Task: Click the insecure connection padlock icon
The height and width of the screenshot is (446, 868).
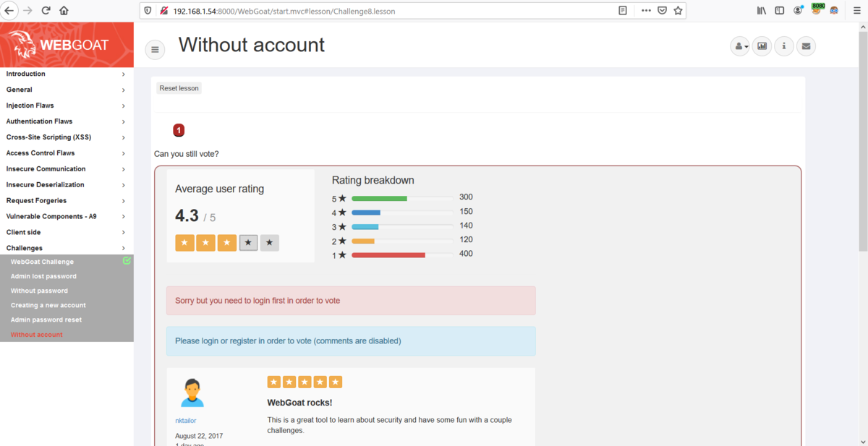Action: click(x=164, y=11)
